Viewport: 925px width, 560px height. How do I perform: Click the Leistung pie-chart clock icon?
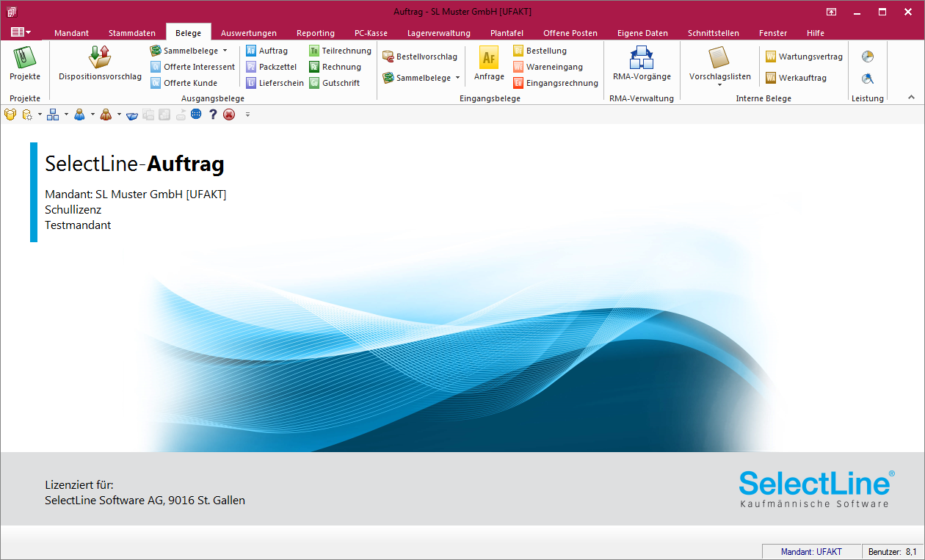(868, 57)
